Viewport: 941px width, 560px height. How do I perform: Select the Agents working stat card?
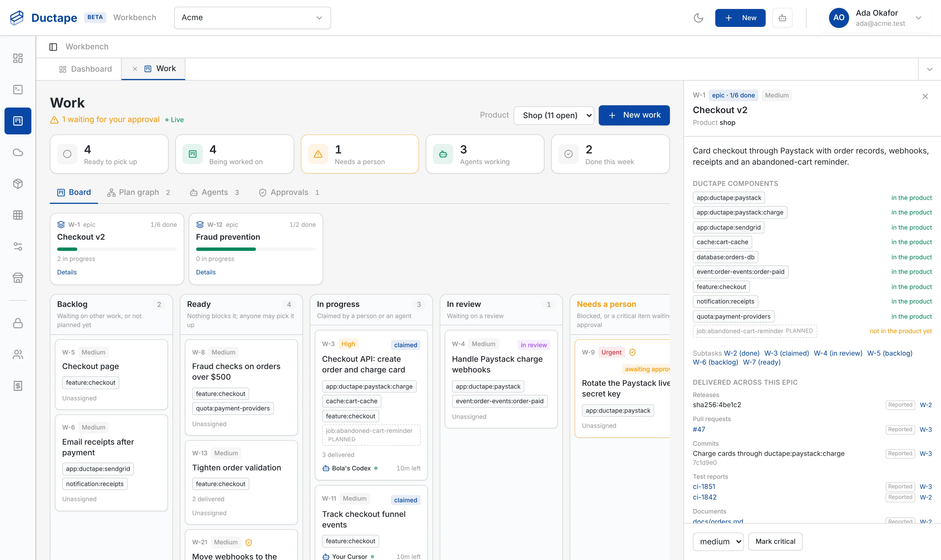coord(485,154)
